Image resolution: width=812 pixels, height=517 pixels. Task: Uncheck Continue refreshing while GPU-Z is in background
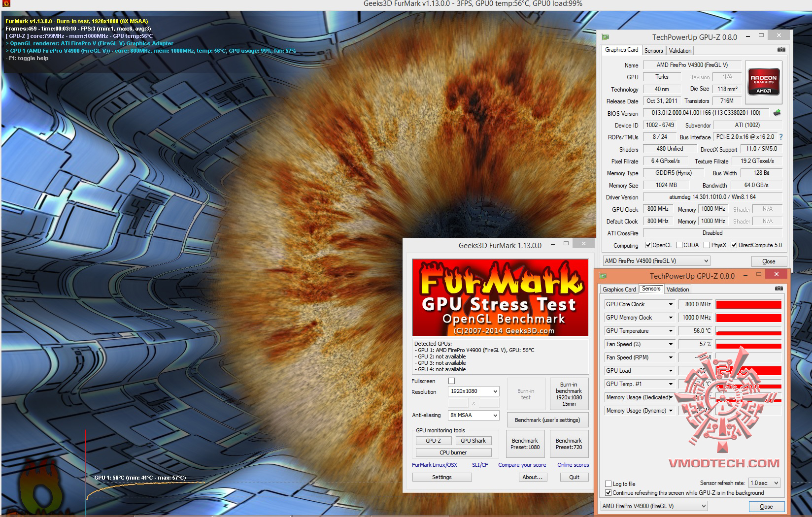609,493
